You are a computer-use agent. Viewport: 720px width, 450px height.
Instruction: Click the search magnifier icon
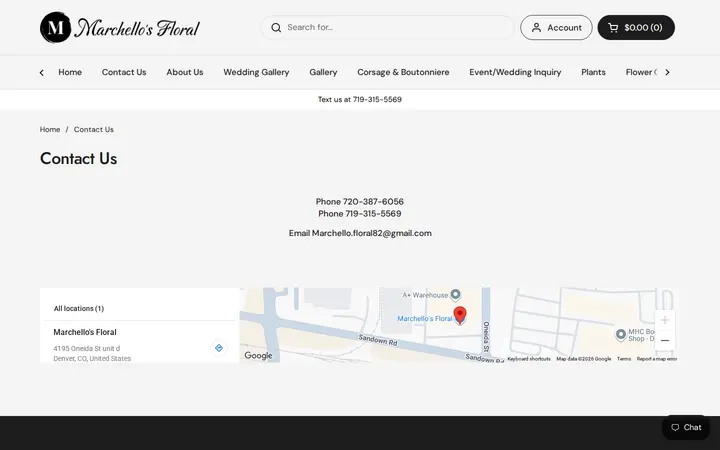tap(276, 28)
